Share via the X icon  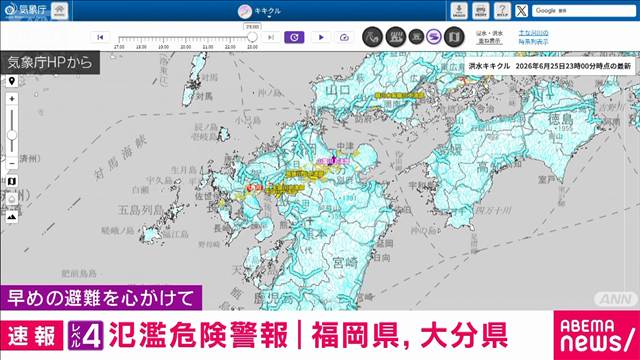521,11
